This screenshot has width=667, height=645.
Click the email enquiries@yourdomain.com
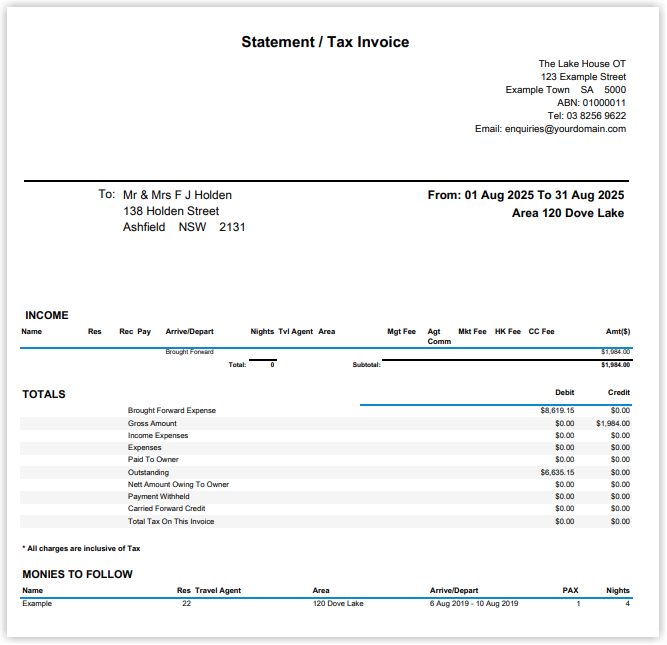(x=565, y=129)
